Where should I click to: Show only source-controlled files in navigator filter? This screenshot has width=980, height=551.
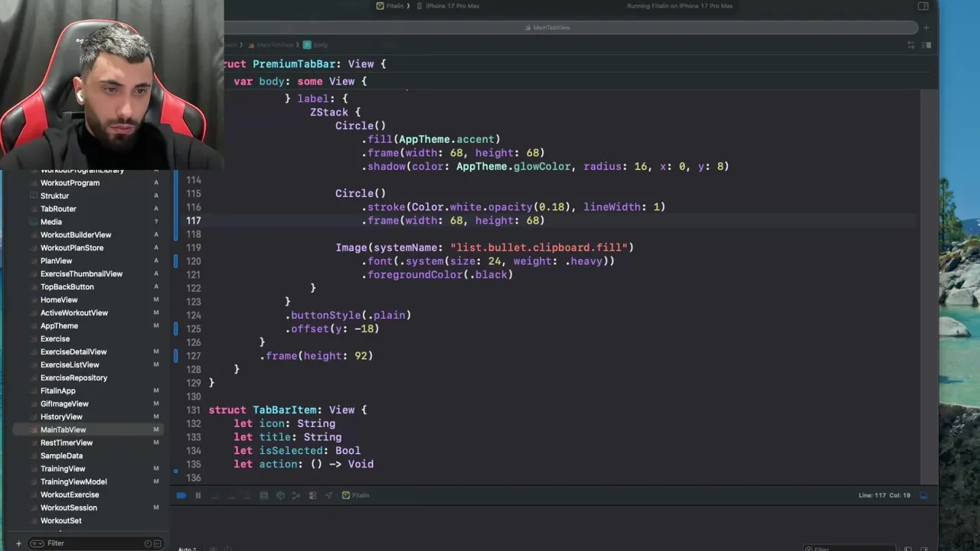[158, 543]
